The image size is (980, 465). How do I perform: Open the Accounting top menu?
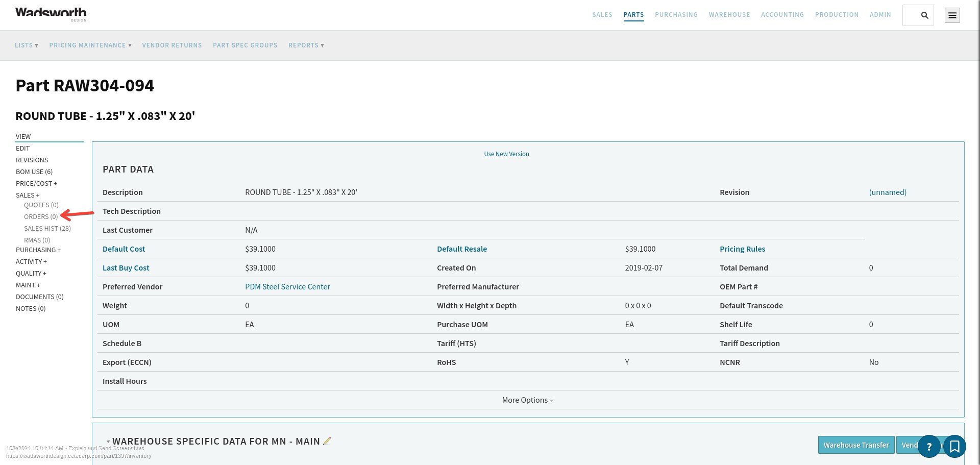(782, 15)
